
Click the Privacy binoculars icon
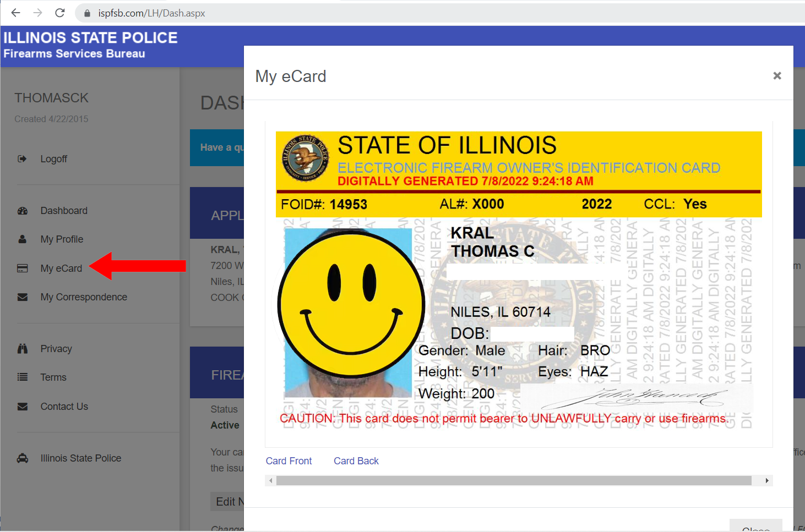[x=23, y=349]
